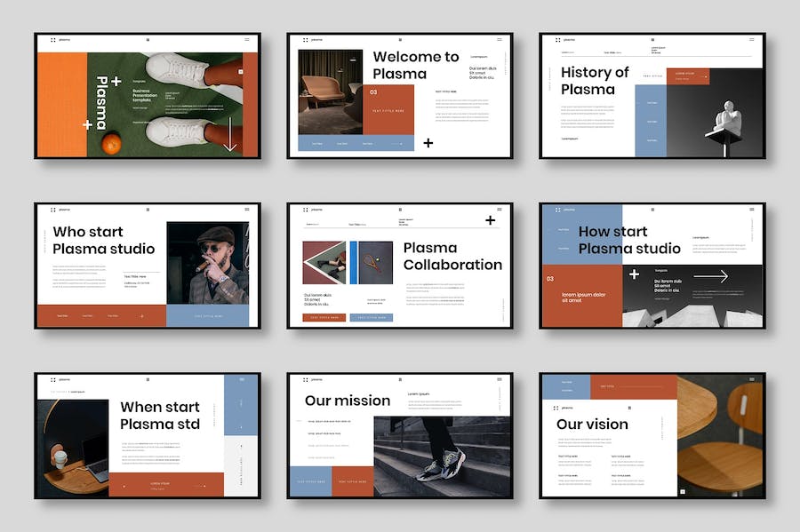Click the tennis racket image on Plasma Collaboration slide
Screen dimensions: 800x532
coord(372,263)
